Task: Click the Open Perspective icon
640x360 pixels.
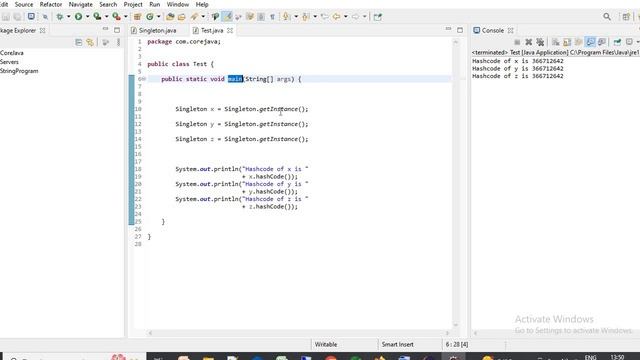Action: click(x=626, y=17)
